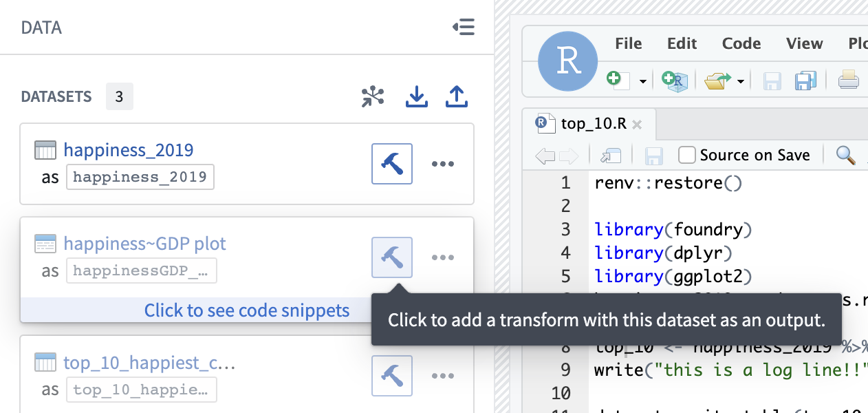Add transform for happiness~GDP plot dataset
The image size is (868, 413).
point(392,257)
